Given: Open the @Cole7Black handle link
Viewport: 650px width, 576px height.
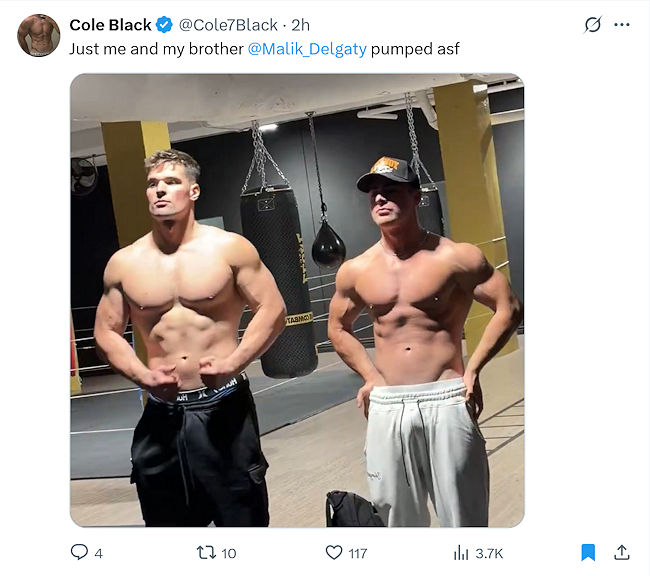Looking at the screenshot, I should point(228,25).
